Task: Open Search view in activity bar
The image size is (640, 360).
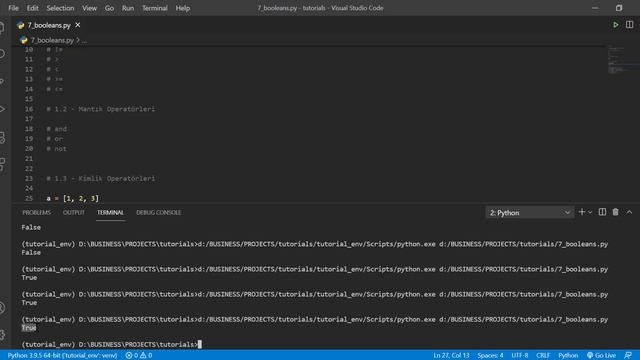Action: point(2,54)
